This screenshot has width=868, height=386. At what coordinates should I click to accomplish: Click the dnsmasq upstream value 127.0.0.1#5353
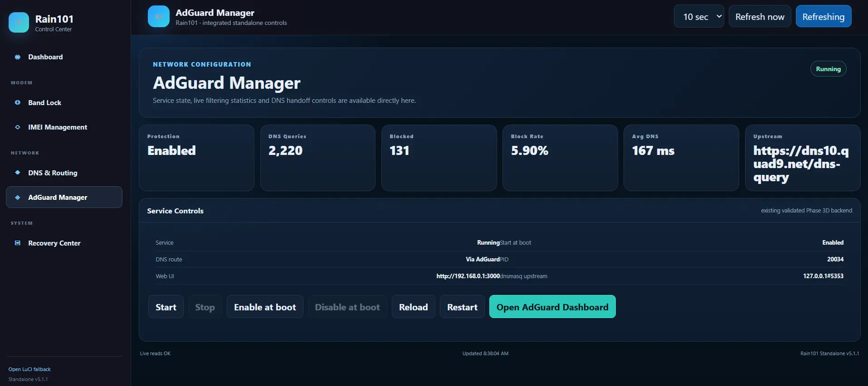[823, 276]
